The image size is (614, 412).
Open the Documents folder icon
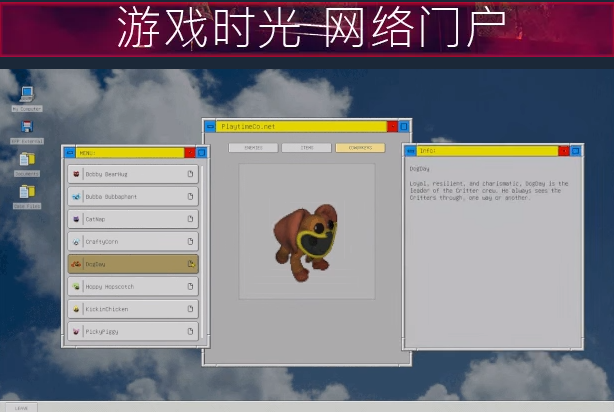[x=27, y=164]
